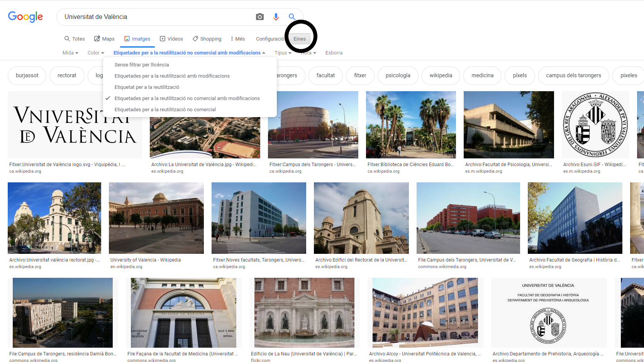The height and width of the screenshot is (362, 644).
Task: Click the pixeles suggestion chip
Action: tap(629, 75)
